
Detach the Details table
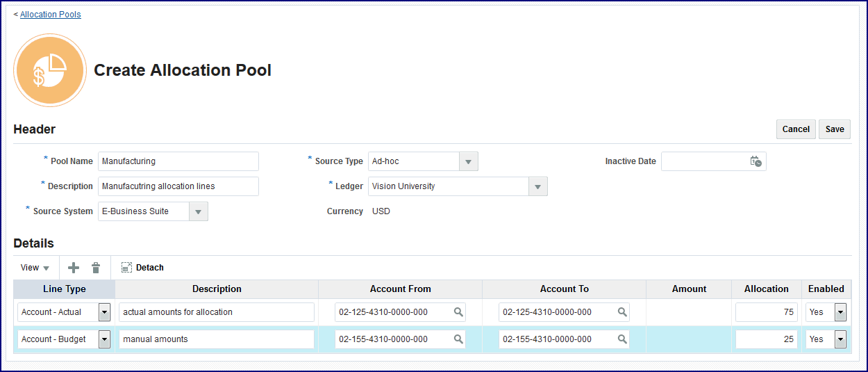coord(142,268)
